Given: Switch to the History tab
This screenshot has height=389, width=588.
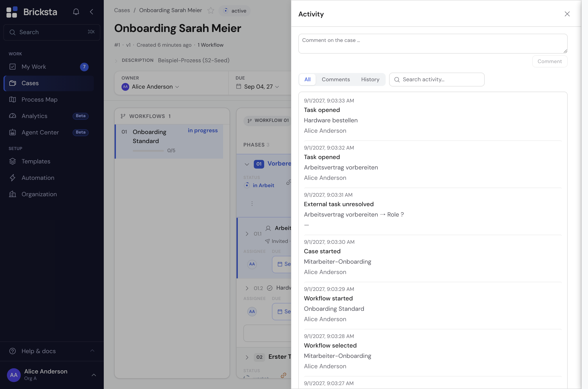Looking at the screenshot, I should [370, 80].
